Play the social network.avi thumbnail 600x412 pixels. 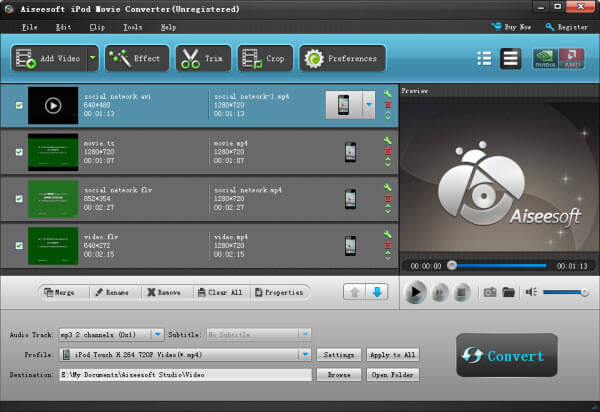point(53,106)
